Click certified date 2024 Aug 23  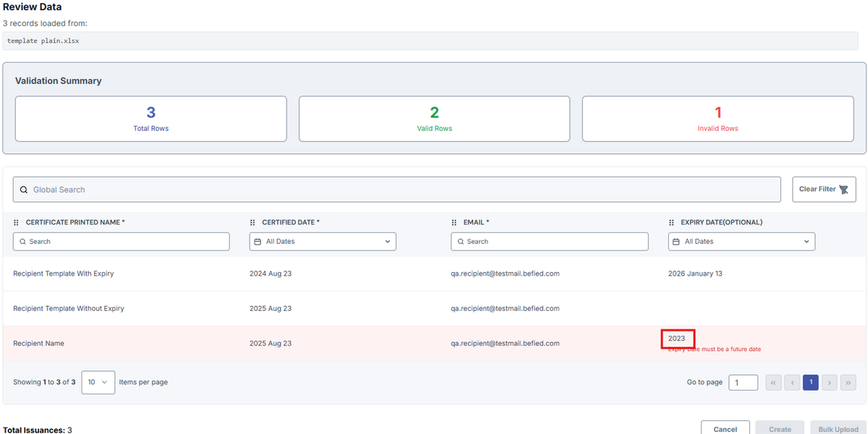tap(271, 274)
